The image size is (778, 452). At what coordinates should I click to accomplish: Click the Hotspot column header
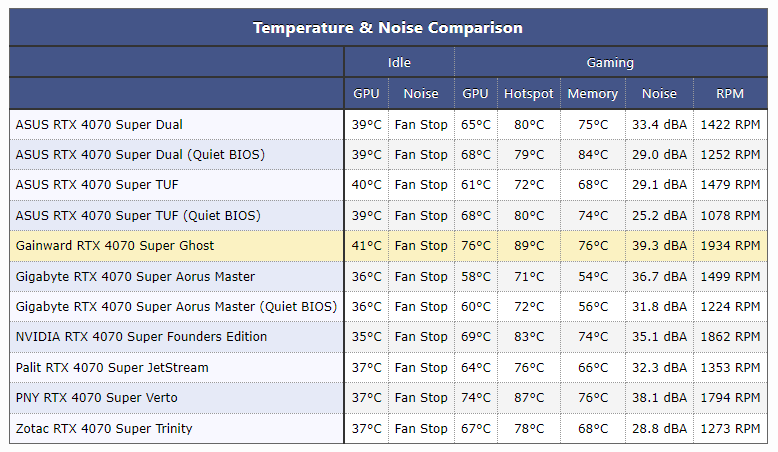(528, 94)
